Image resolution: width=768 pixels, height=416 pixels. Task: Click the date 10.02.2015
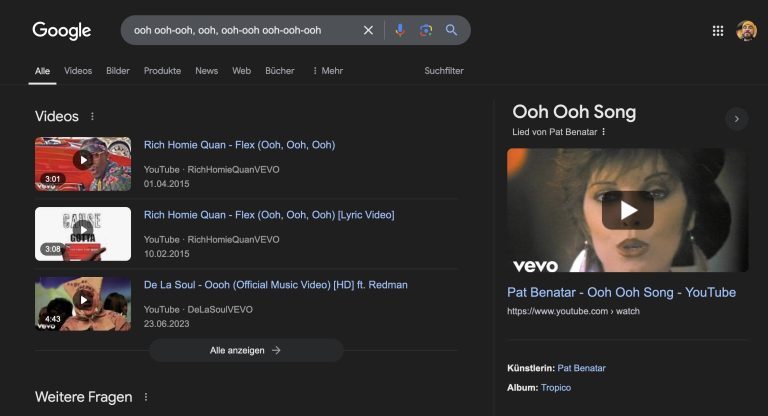[167, 254]
